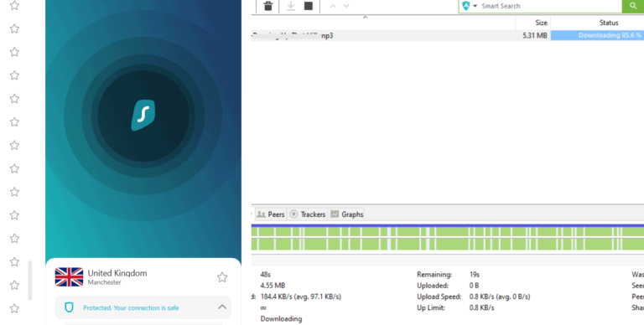Toggle the bottom star in the sidebar list
Viewport: 644px width, 325px height.
point(14,308)
